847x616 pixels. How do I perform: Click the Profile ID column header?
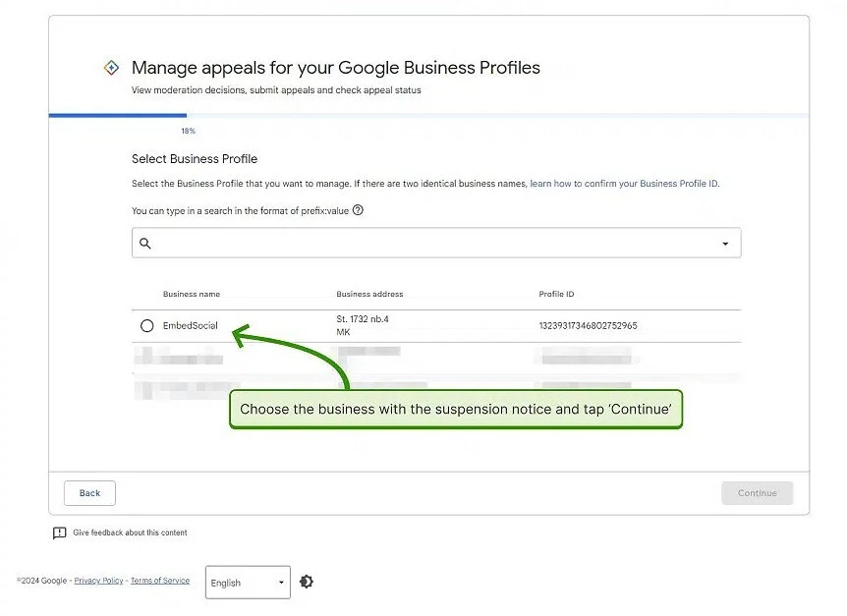[556, 294]
